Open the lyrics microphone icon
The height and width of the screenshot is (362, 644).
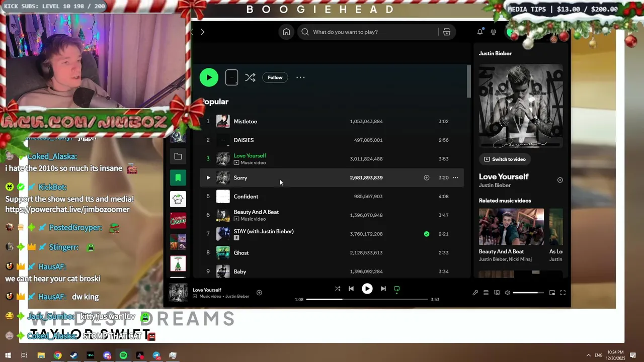click(475, 293)
